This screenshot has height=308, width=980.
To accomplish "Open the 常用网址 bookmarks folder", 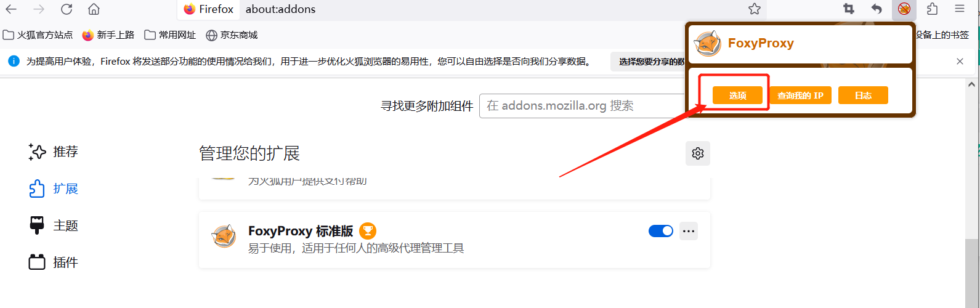I will coord(170,35).
